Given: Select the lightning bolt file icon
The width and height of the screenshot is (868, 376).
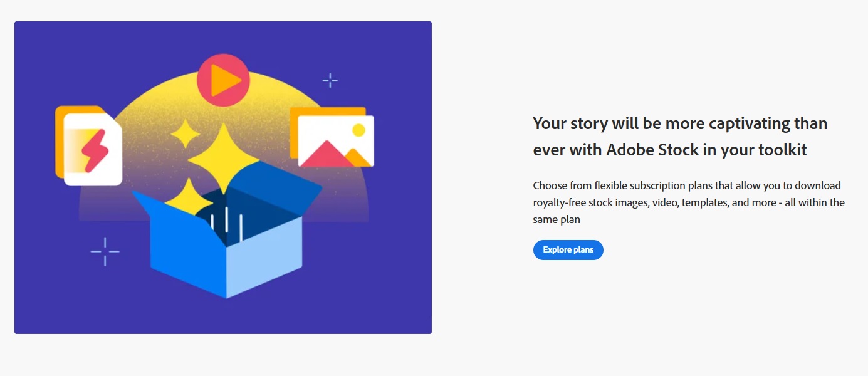Looking at the screenshot, I should (x=93, y=149).
